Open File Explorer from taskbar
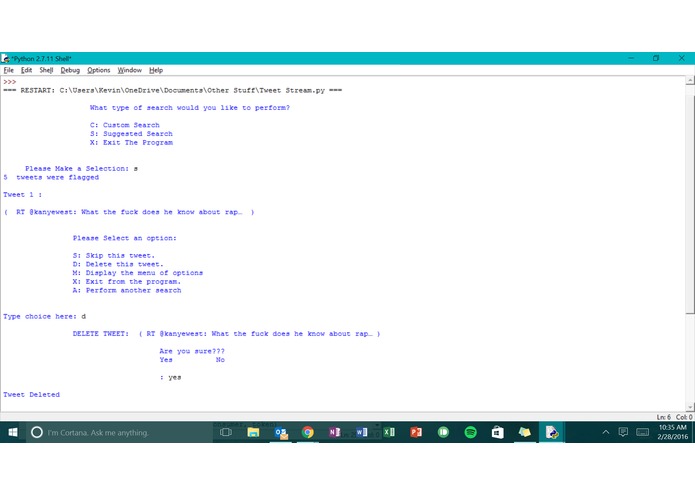Viewport: 695px width, 494px height. tap(253, 432)
